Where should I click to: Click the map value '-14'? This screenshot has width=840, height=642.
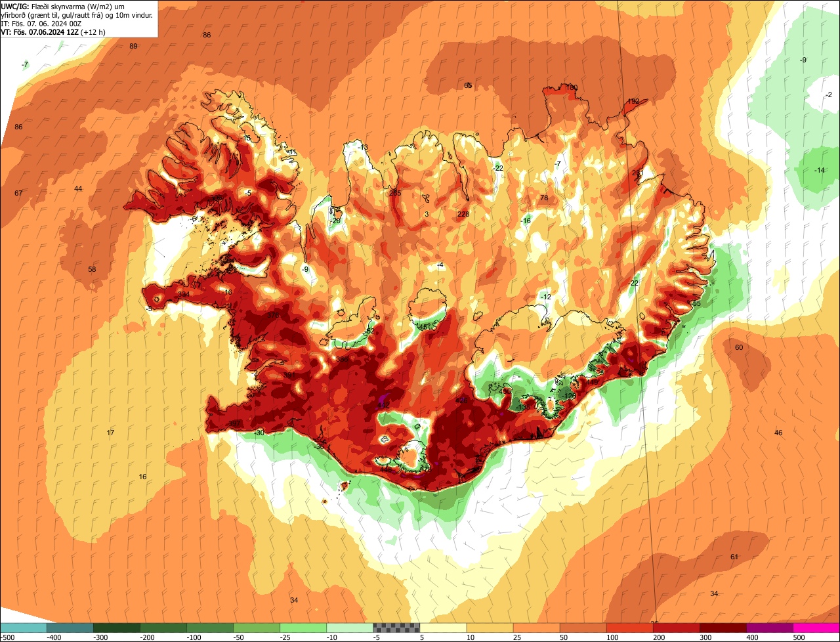(x=820, y=171)
